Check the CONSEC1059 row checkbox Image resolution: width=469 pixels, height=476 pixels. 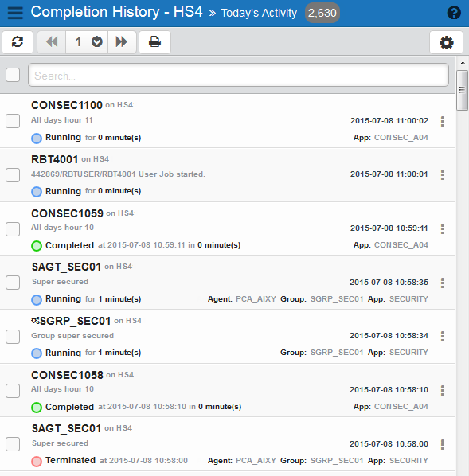click(x=13, y=229)
